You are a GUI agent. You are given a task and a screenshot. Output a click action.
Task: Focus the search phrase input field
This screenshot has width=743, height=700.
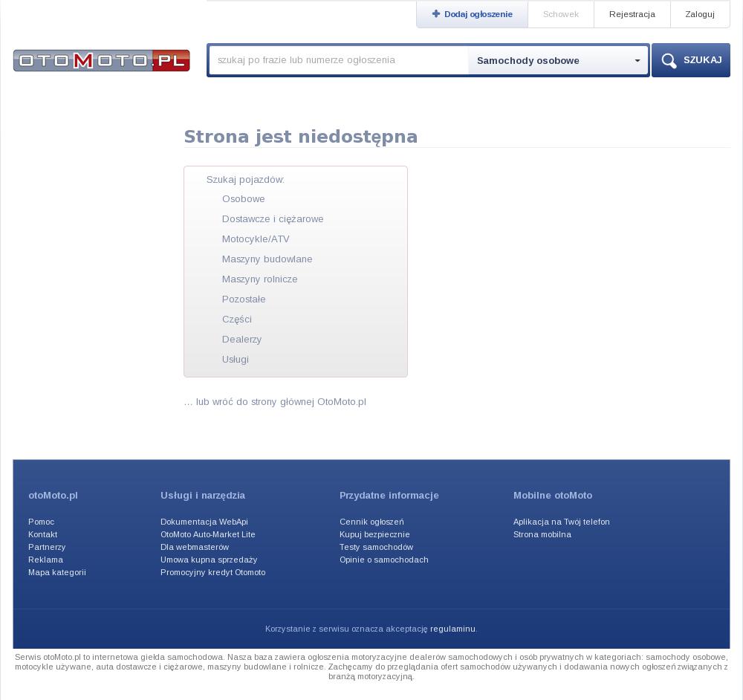(x=338, y=60)
